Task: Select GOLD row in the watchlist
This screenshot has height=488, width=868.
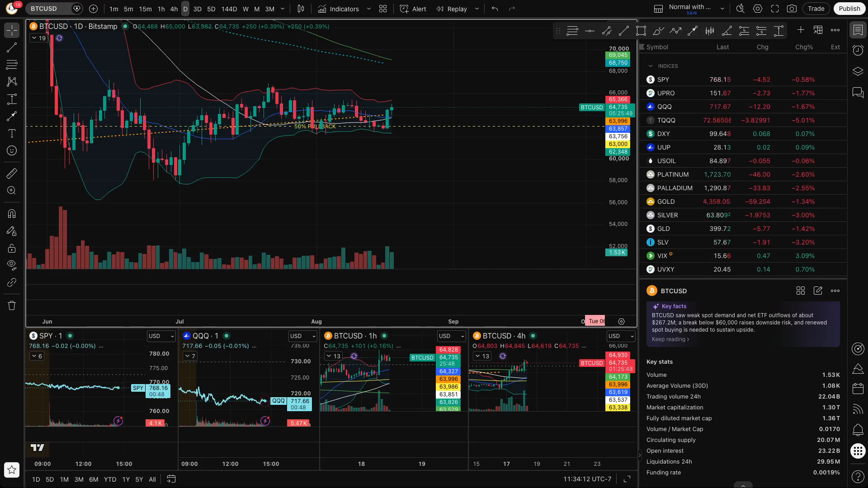Action: tap(743, 202)
